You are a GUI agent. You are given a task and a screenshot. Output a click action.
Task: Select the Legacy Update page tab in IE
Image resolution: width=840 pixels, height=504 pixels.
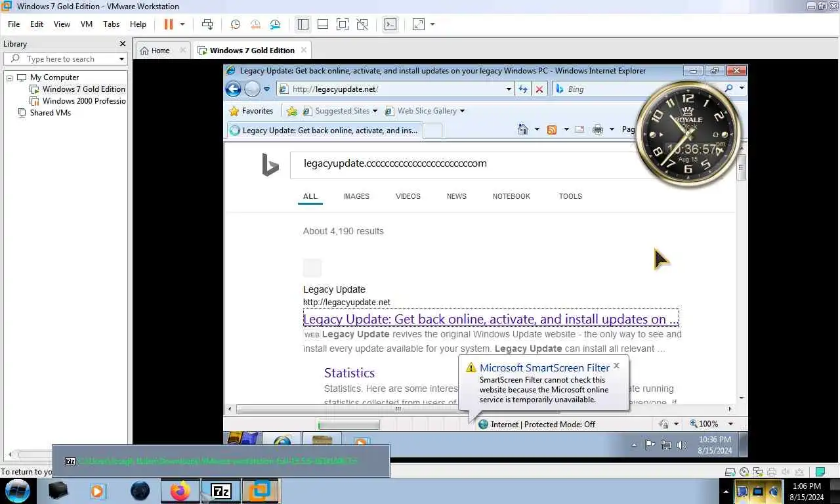[x=324, y=131]
